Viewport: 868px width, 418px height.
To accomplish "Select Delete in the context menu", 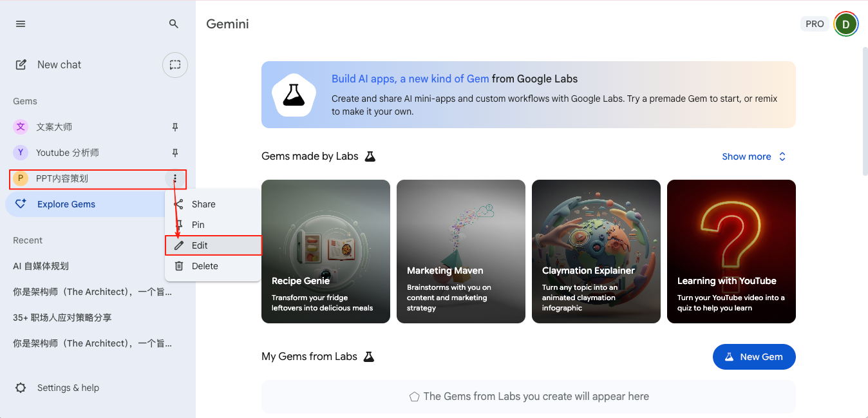I will point(205,266).
